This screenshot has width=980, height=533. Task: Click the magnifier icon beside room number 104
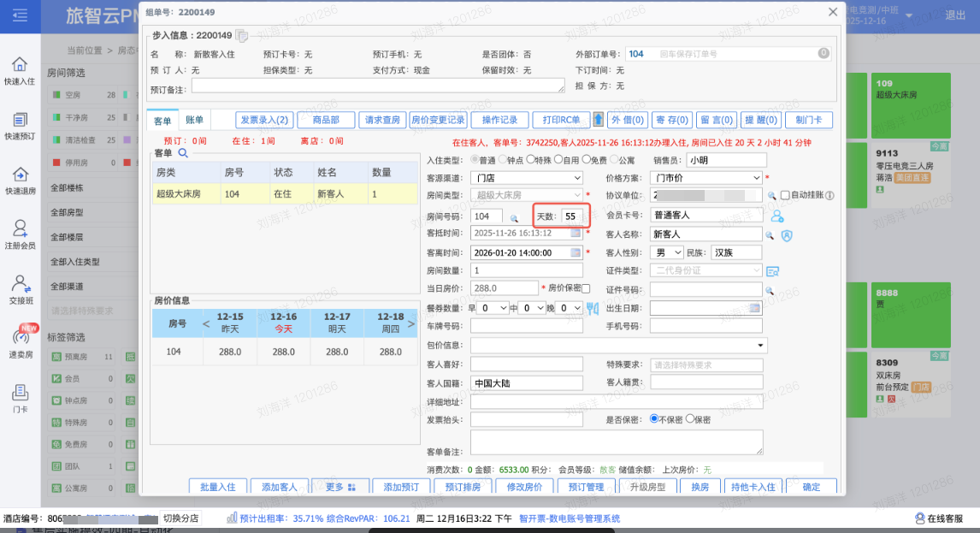514,218
